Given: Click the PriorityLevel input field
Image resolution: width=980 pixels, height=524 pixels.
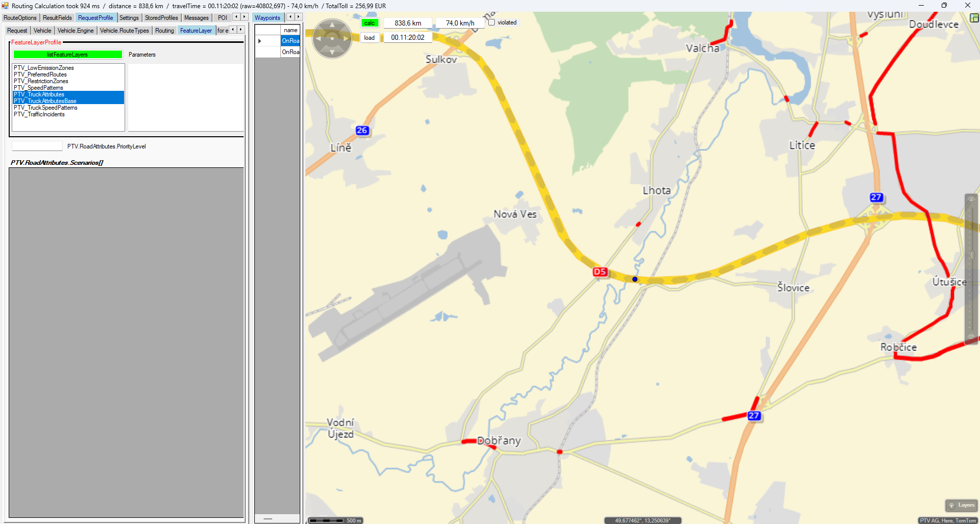Looking at the screenshot, I should pos(37,146).
